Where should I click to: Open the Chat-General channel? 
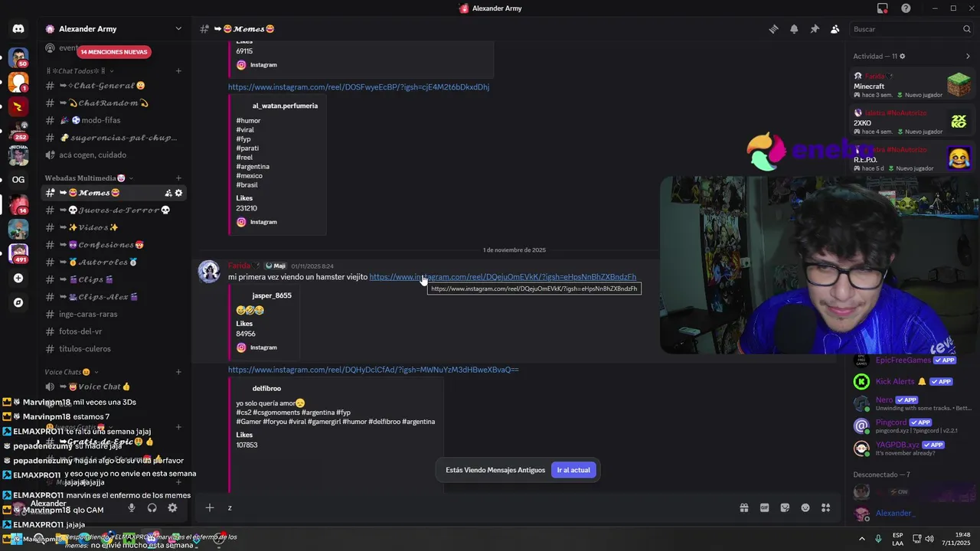(x=114, y=86)
